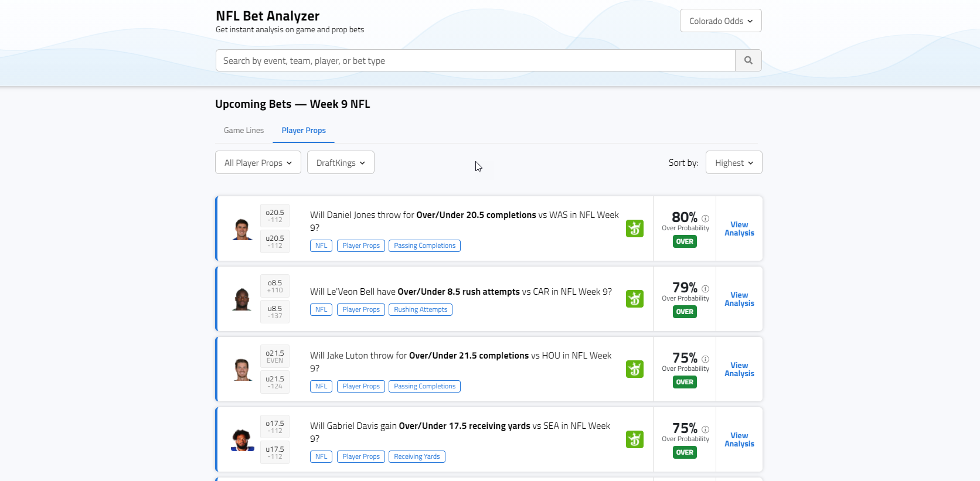
Task: Switch to the Game Lines tab
Action: [244, 131]
